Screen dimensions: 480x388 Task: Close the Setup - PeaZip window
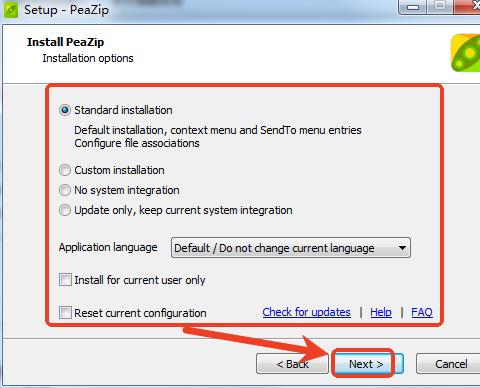[x=468, y=6]
